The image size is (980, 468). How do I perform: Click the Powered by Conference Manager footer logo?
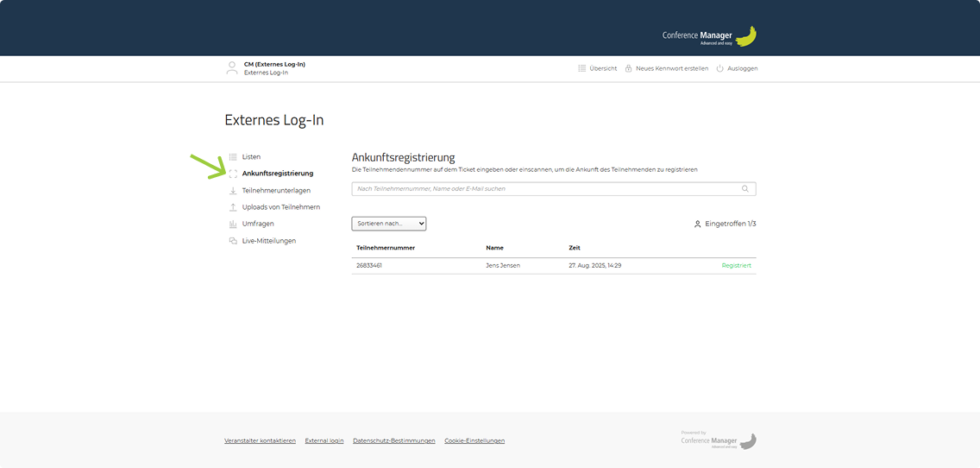click(719, 440)
